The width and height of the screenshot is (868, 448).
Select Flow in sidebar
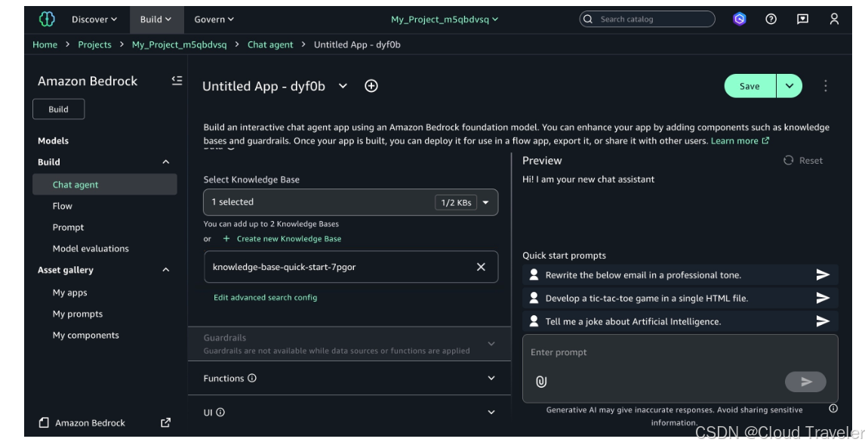coord(63,206)
